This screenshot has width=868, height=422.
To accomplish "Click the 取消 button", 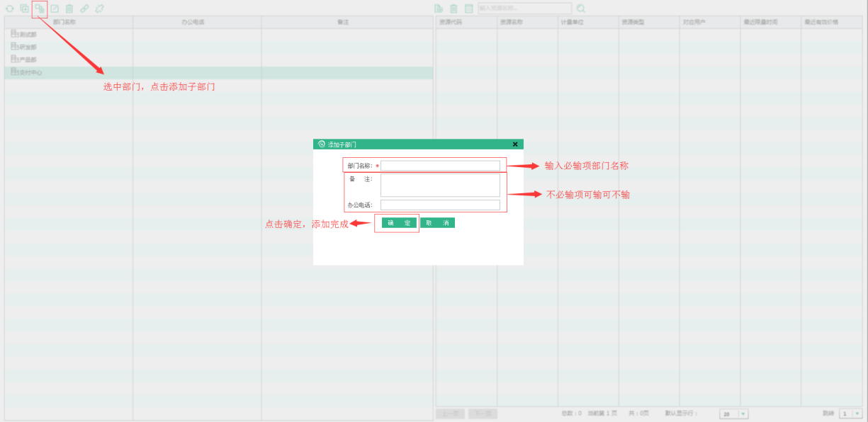I will point(437,223).
